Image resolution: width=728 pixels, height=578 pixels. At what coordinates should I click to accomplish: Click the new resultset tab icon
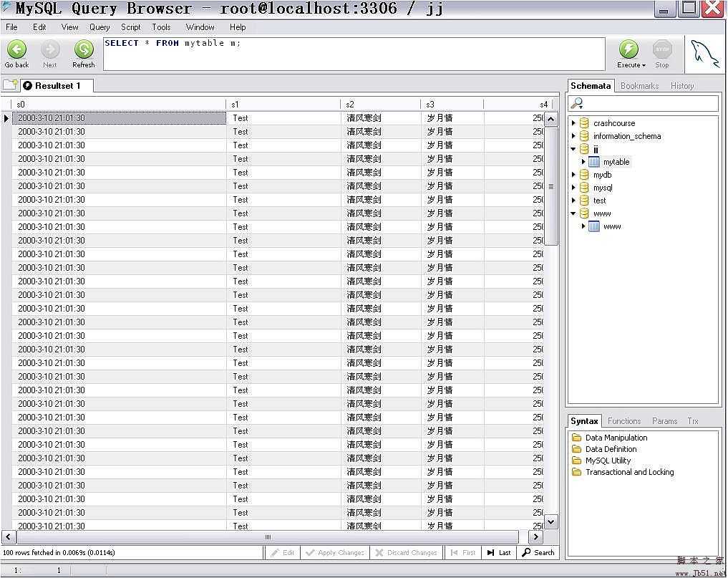(x=10, y=85)
